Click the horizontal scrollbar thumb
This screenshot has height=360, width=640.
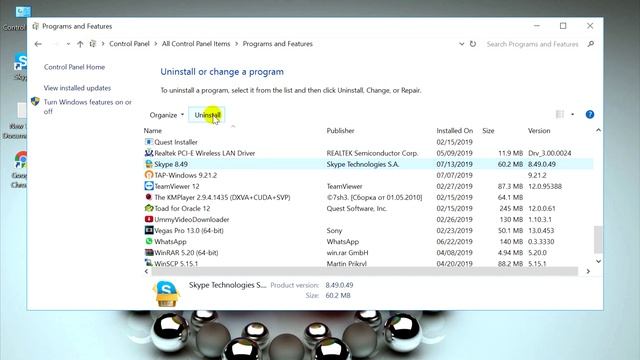(364, 271)
